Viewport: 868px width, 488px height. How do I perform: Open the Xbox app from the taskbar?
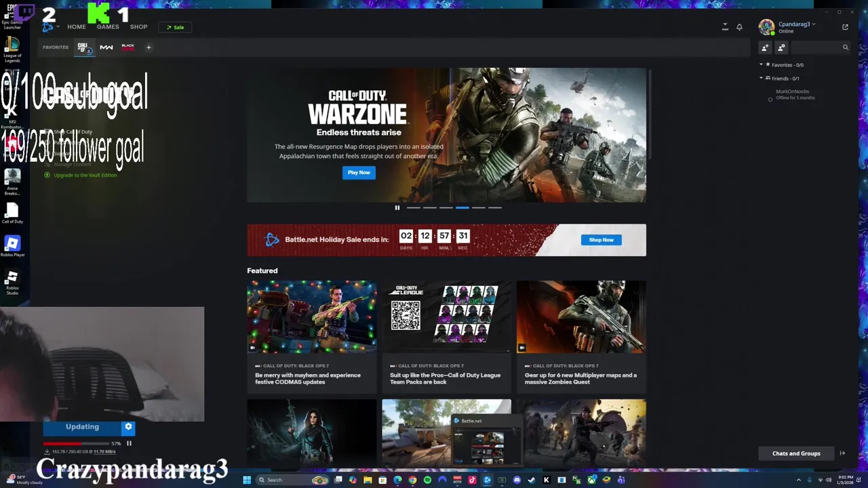[593, 480]
